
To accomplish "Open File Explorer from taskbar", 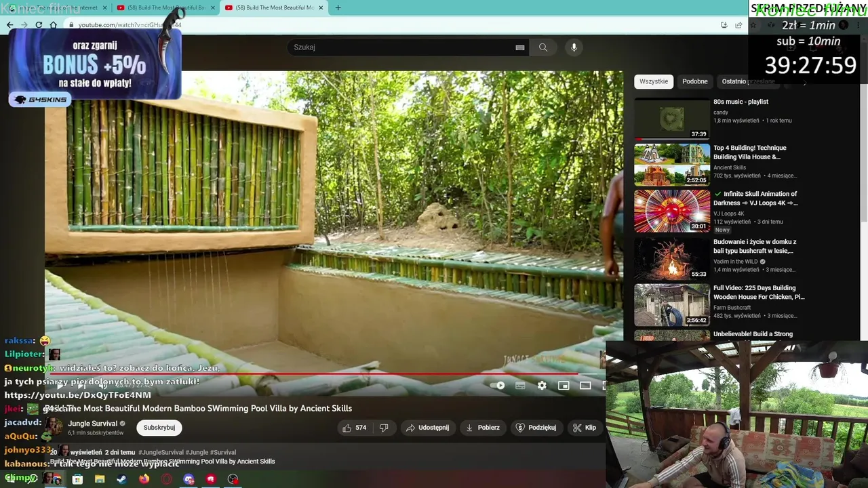I will pos(100,479).
